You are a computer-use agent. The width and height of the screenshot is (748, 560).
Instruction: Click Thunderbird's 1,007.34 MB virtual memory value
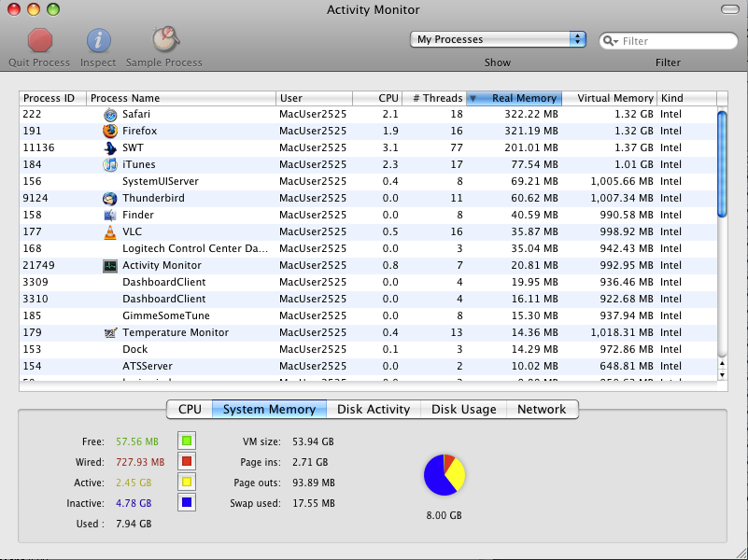coord(622,198)
